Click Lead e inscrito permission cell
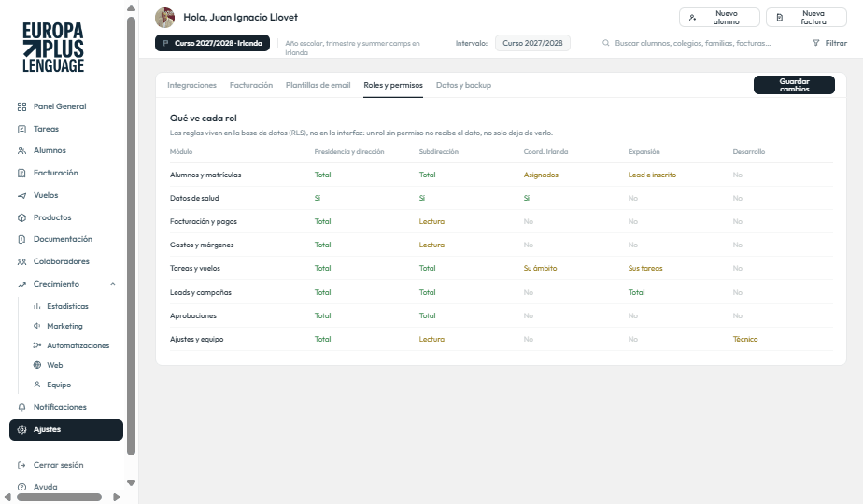 point(652,175)
